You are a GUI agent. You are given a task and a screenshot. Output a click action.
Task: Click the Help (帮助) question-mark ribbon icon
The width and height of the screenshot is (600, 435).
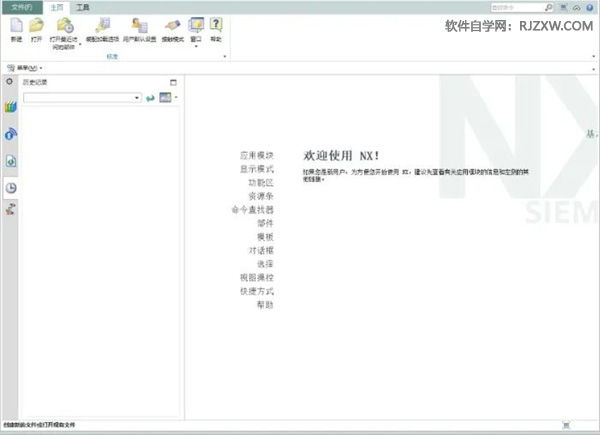[216, 24]
